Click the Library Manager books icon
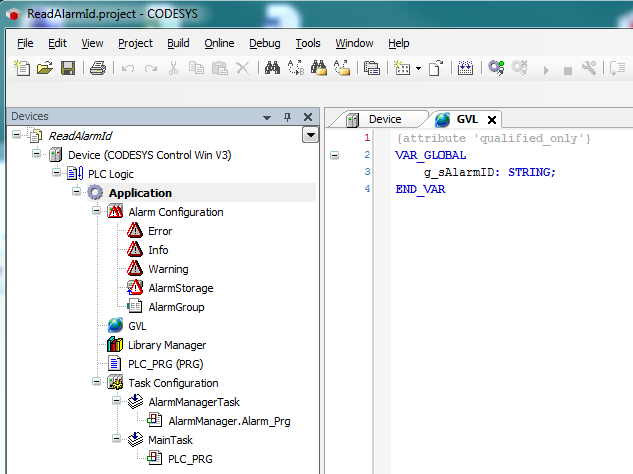633x474 pixels. coord(115,345)
